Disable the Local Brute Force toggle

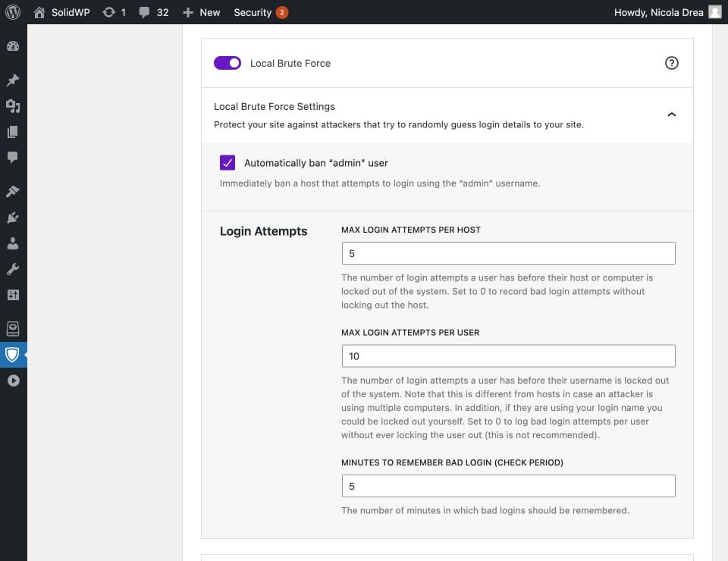pos(227,63)
